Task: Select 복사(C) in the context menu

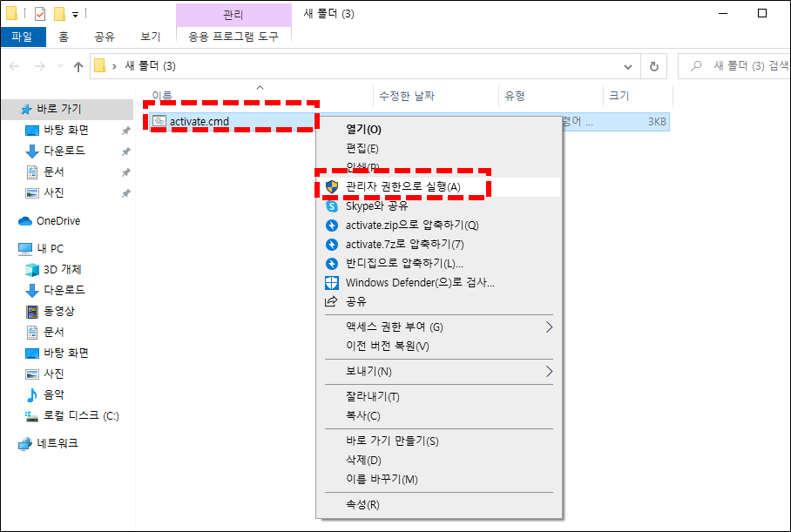Action: [x=438, y=415]
